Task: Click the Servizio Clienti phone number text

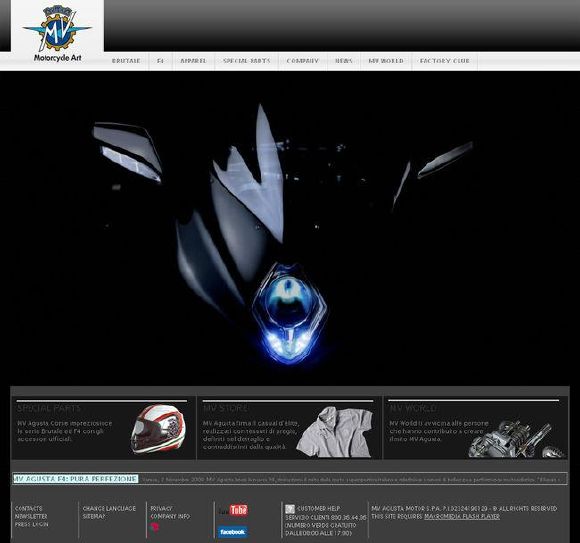Action: [x=326, y=517]
